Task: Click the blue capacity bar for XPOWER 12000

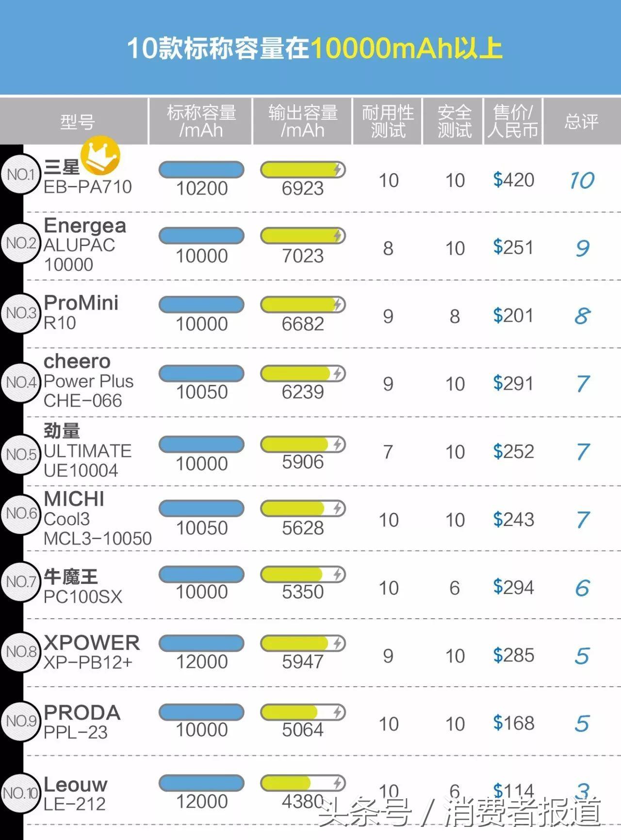Action: [x=201, y=643]
